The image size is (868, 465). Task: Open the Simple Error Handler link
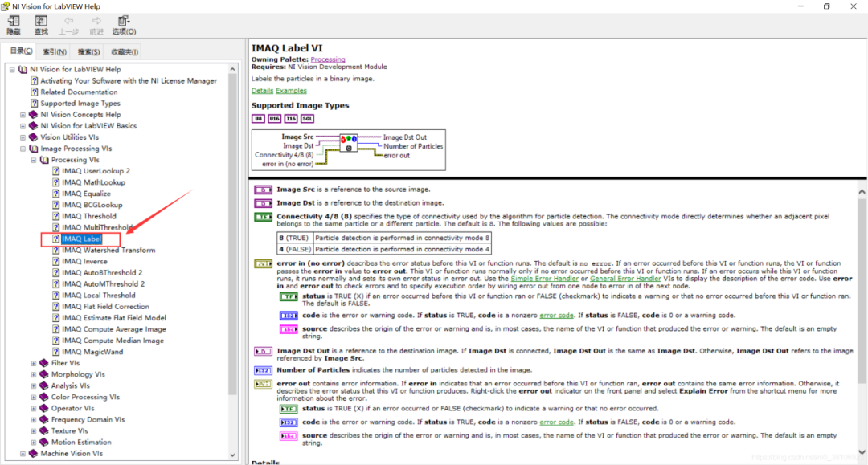[x=544, y=279]
